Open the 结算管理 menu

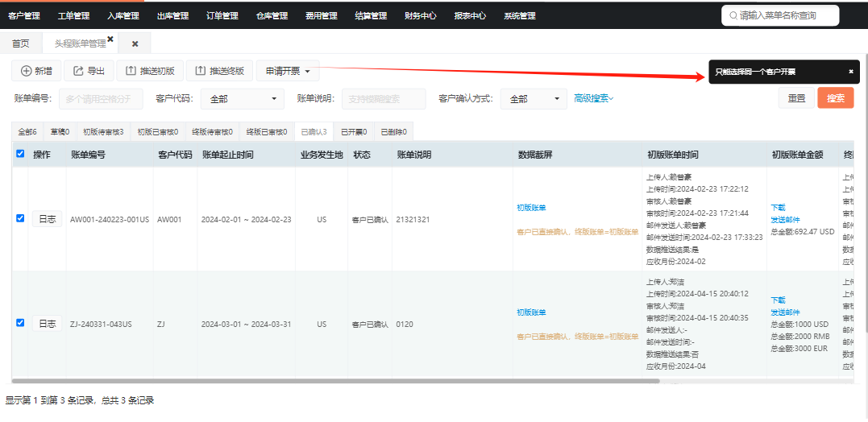tap(371, 16)
